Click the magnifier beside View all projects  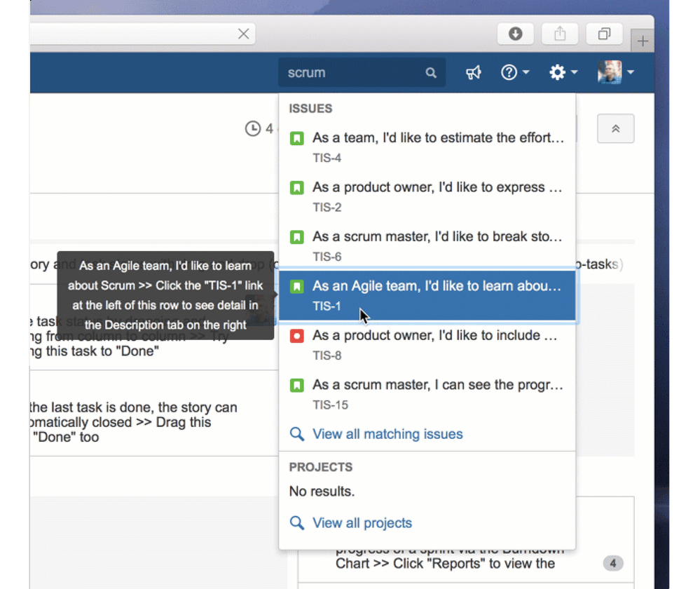(297, 523)
